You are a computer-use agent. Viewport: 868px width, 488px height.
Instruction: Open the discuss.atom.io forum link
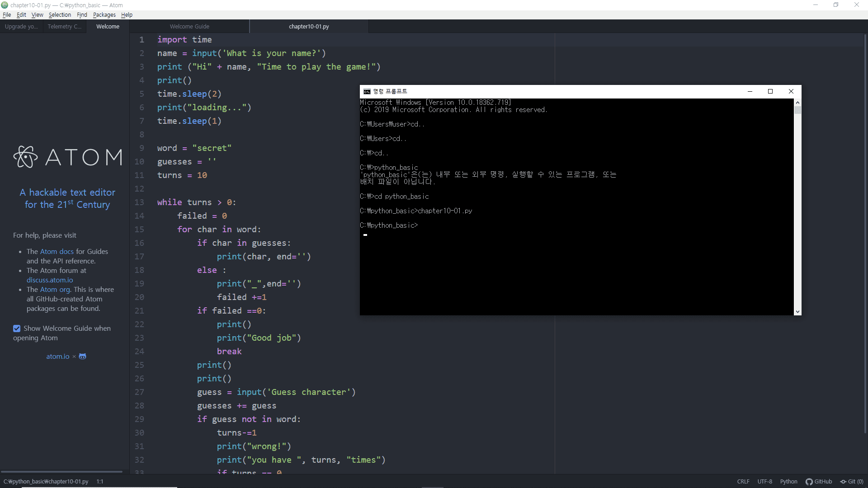coord(50,280)
